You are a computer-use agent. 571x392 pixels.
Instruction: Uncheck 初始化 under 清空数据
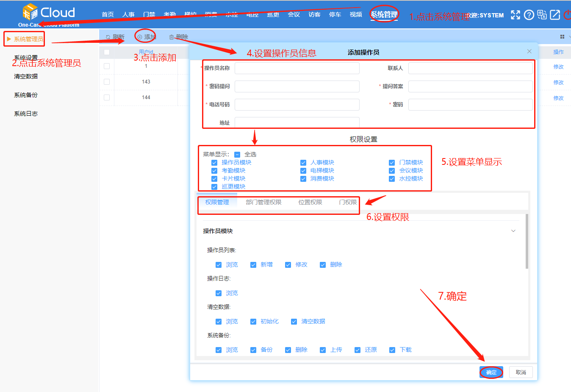coord(253,322)
